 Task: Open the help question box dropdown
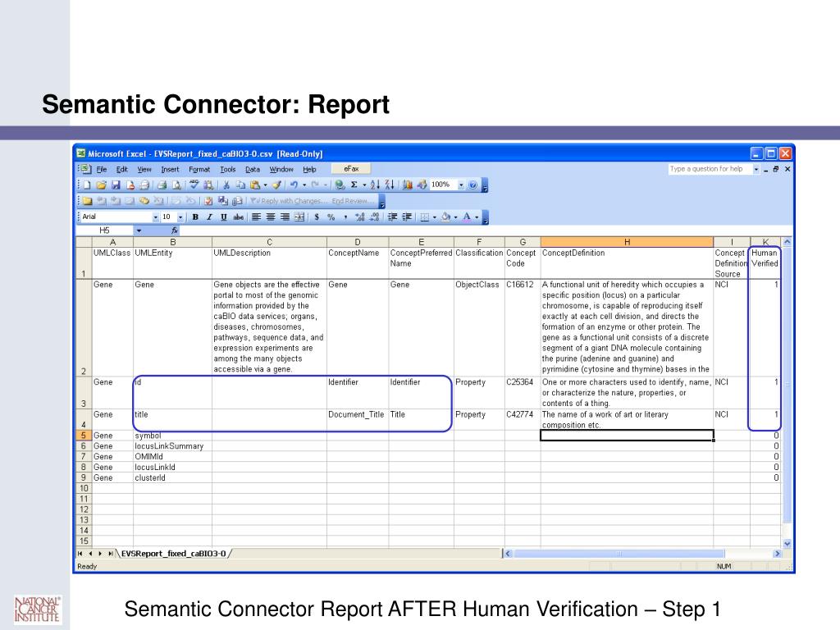[756, 169]
